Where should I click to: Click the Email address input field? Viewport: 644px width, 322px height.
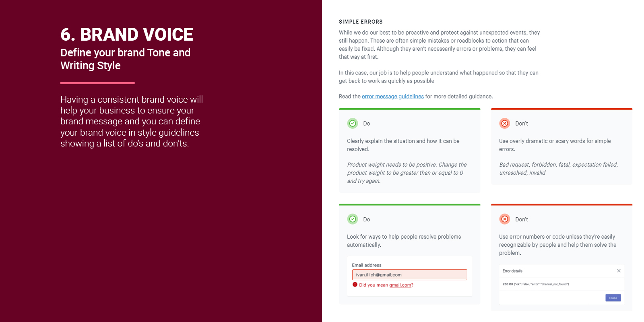(x=409, y=275)
